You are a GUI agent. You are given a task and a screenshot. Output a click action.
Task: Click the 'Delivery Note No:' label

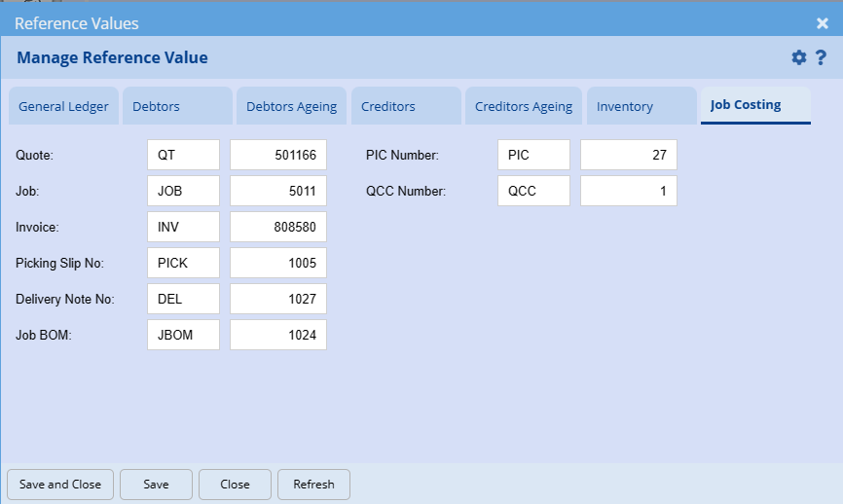coord(65,300)
